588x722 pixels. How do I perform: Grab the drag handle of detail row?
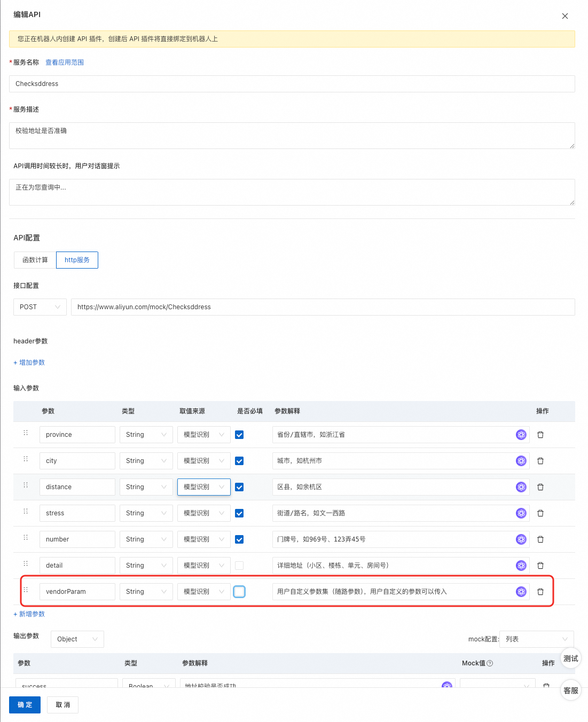26,563
